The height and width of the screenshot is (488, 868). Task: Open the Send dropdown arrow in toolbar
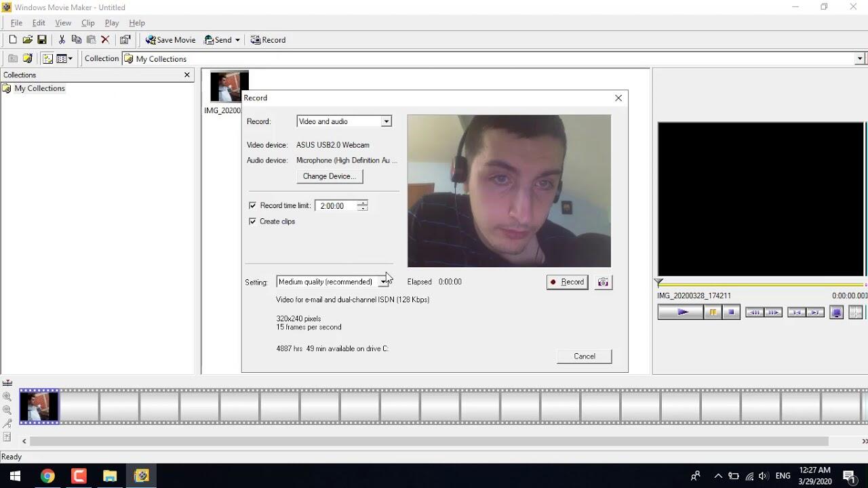[x=237, y=40]
